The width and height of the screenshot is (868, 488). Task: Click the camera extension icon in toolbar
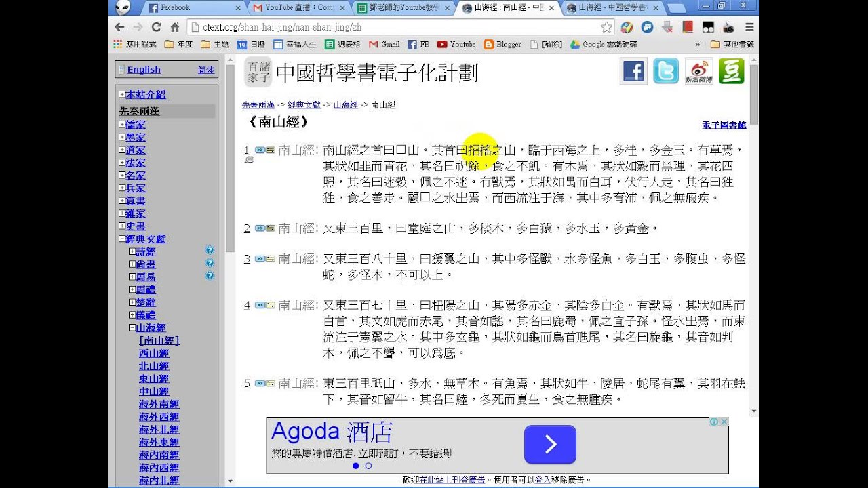click(x=728, y=28)
